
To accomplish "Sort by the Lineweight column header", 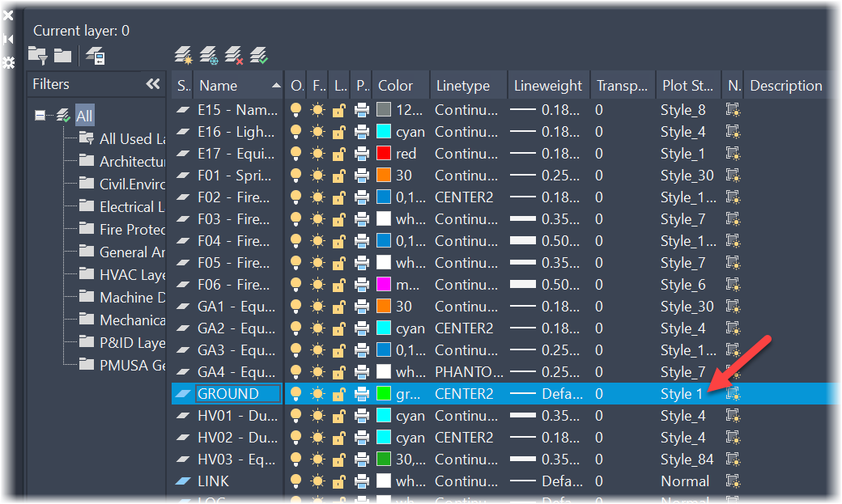I will coord(548,85).
